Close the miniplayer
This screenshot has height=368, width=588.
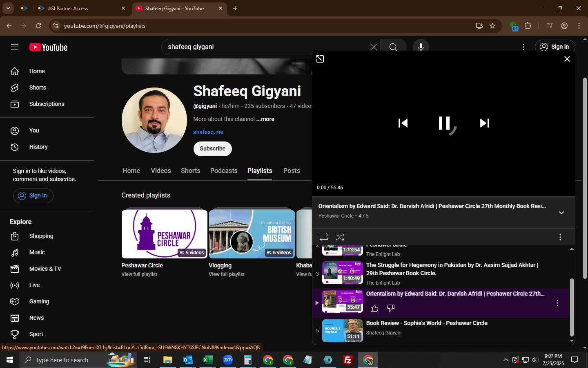tap(567, 59)
